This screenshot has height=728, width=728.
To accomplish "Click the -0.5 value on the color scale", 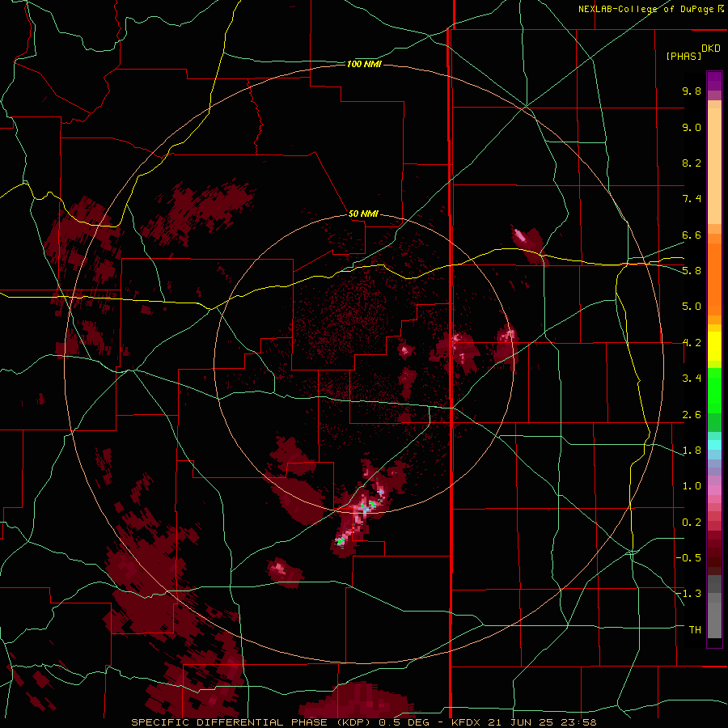I will (x=688, y=558).
